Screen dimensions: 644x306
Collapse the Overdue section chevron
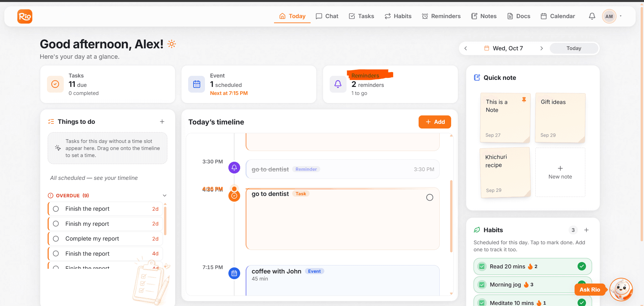(x=165, y=196)
